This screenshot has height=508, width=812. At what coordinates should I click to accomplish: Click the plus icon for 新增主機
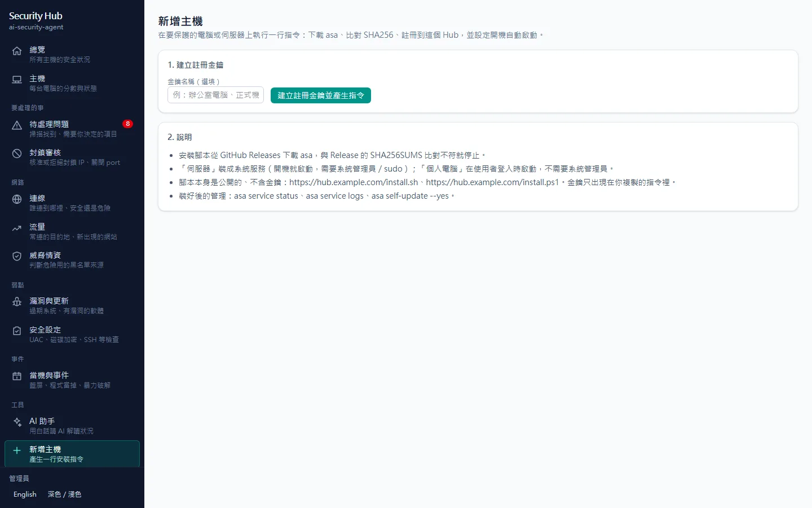pos(17,450)
